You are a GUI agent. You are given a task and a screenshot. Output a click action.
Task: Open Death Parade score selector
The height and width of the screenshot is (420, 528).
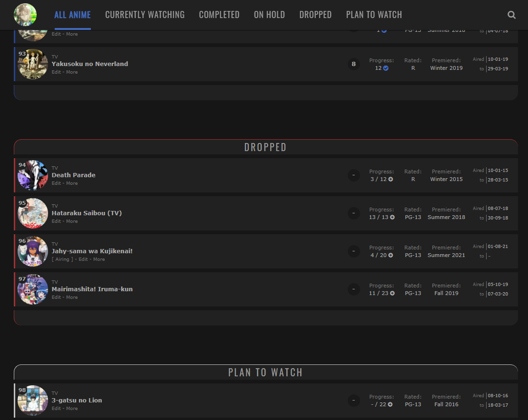point(353,175)
